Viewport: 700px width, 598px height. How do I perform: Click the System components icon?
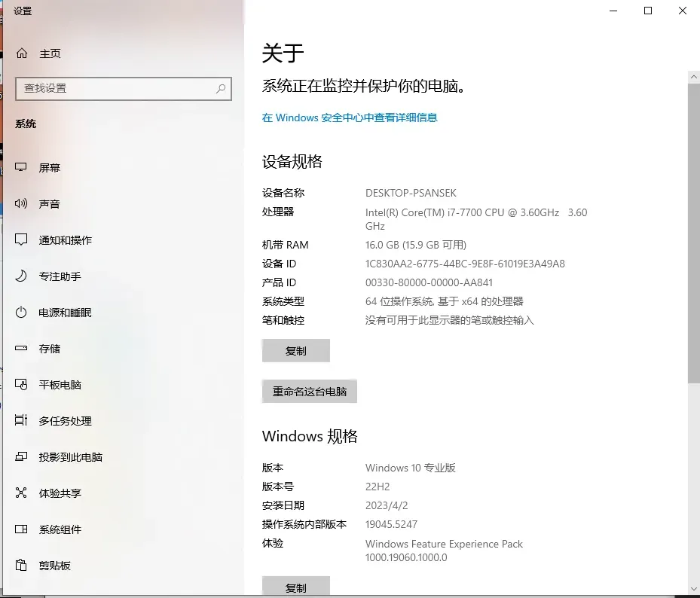(x=21, y=529)
